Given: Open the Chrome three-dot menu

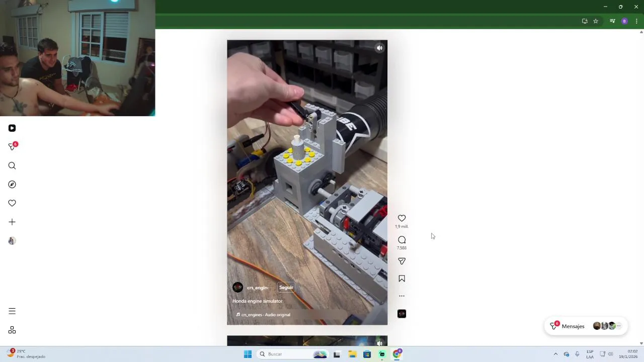Looking at the screenshot, I should (636, 21).
